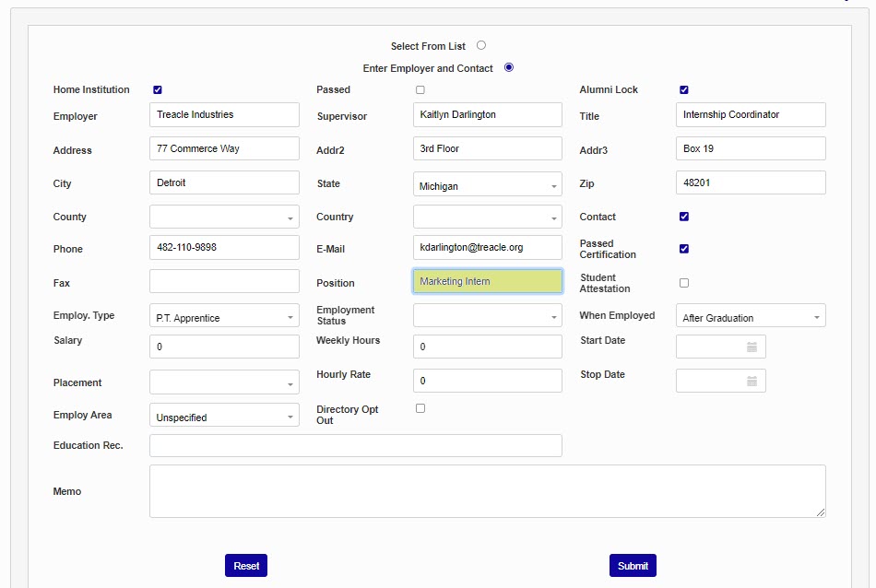Expand the Employ Area dropdown
The height and width of the screenshot is (588, 876).
coord(224,417)
